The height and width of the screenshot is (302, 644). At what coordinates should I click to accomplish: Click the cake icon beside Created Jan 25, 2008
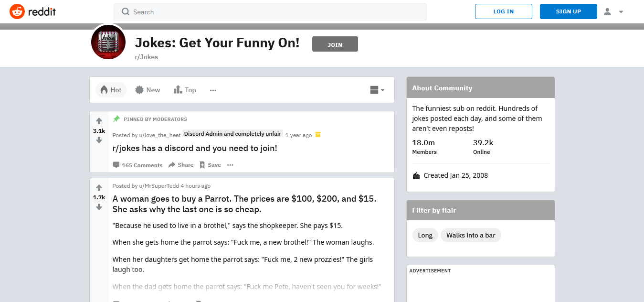[x=416, y=175]
